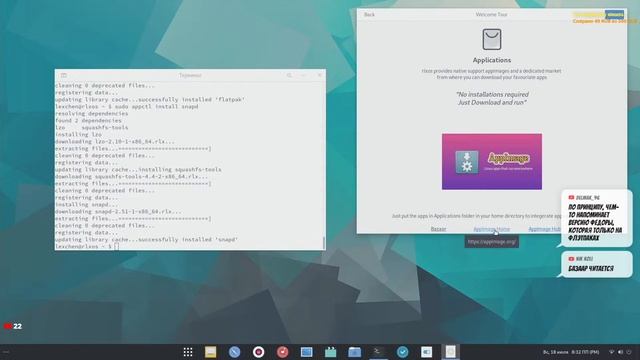
Task: Launch the red music player from the dock
Action: click(x=282, y=352)
